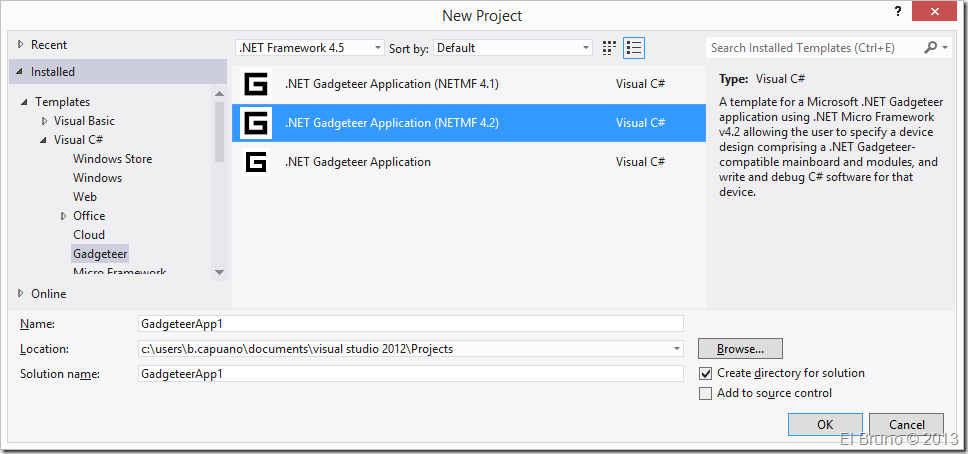The width and height of the screenshot is (968, 454).
Task: Expand the Online section
Action: [x=22, y=293]
